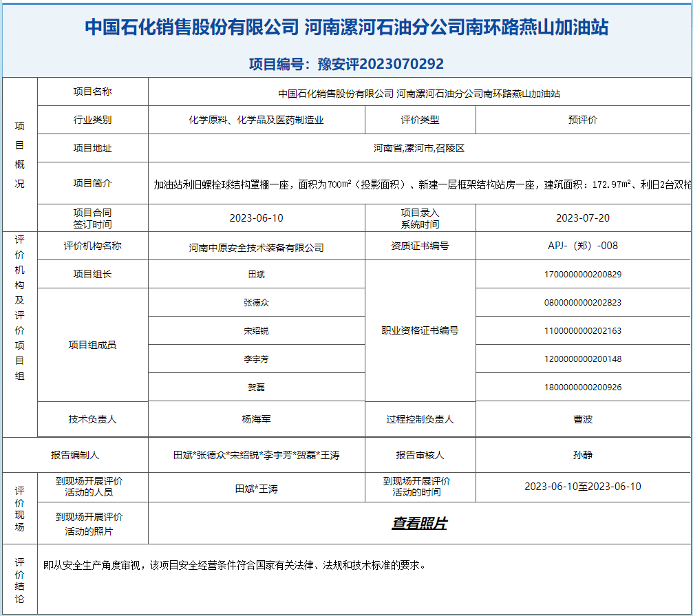The image size is (693, 616).
Task: Click the 技术负责人 label
Action: pyautogui.click(x=92, y=419)
